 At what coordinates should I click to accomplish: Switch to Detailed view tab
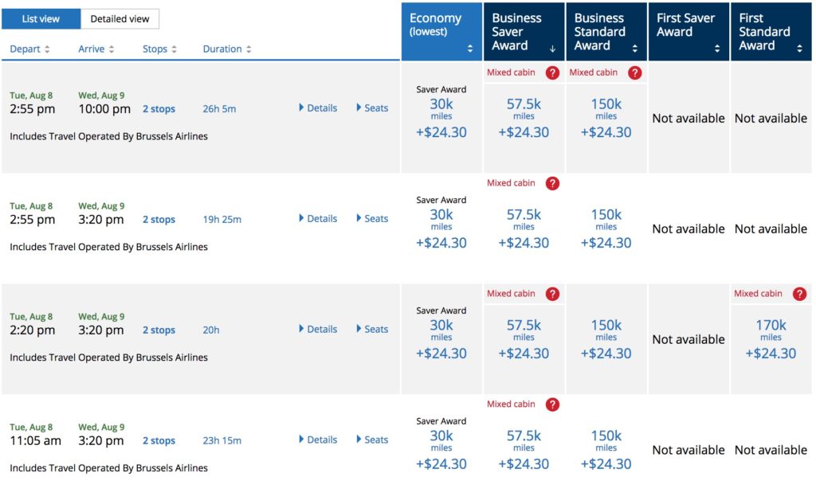tap(120, 19)
